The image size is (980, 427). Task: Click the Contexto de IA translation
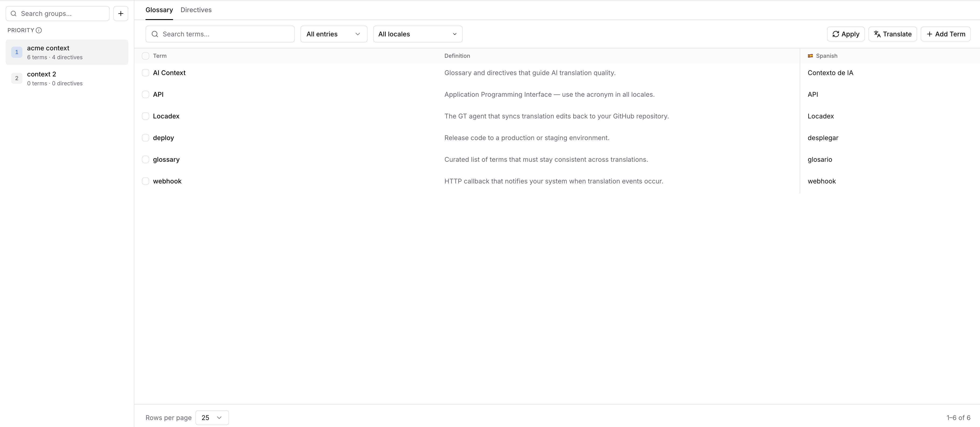click(831, 73)
